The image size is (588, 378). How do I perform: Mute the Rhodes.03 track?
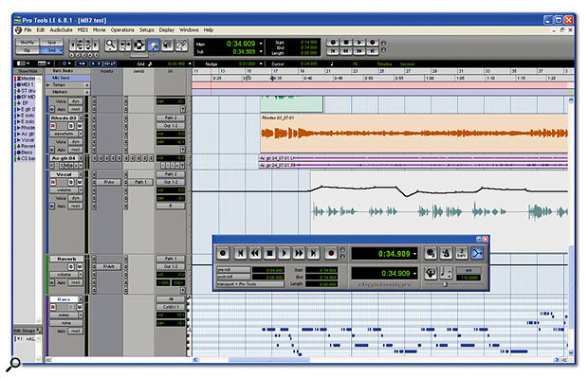click(80, 126)
